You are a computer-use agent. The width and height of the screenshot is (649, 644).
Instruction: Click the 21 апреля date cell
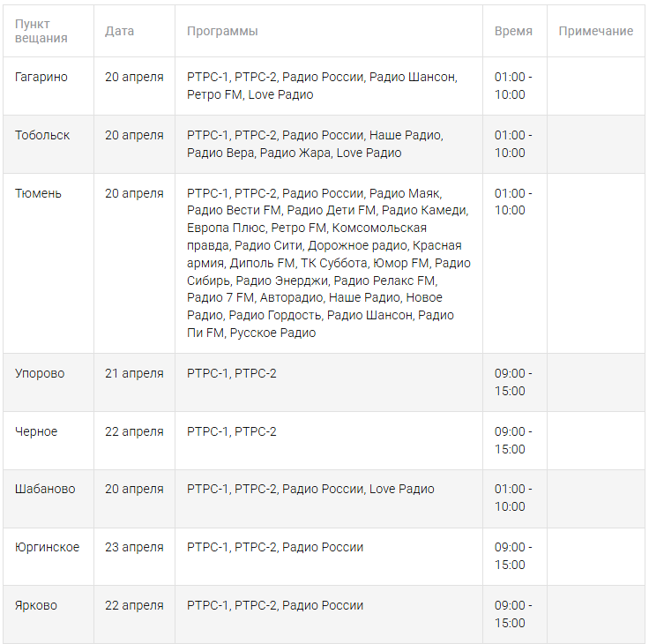click(134, 373)
